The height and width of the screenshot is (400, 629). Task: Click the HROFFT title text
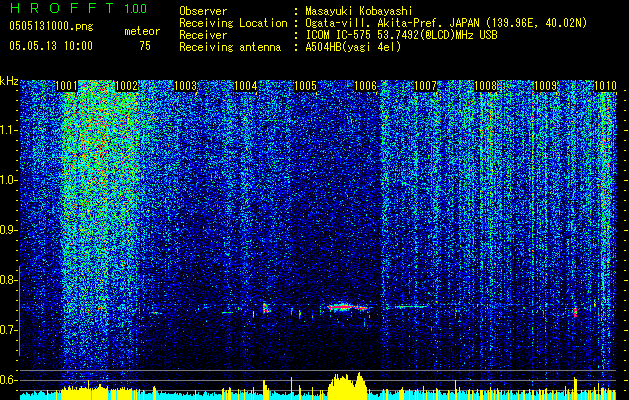click(x=62, y=8)
